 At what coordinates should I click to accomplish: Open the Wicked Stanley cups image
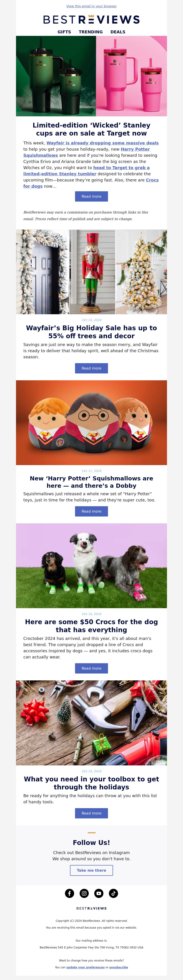coord(91,76)
